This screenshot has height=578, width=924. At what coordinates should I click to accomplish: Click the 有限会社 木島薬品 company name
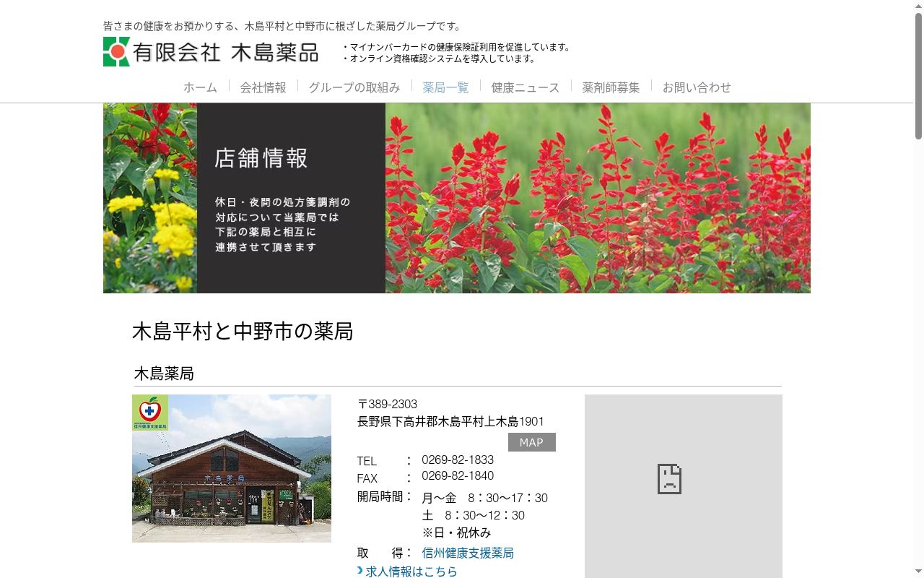pyautogui.click(x=225, y=52)
